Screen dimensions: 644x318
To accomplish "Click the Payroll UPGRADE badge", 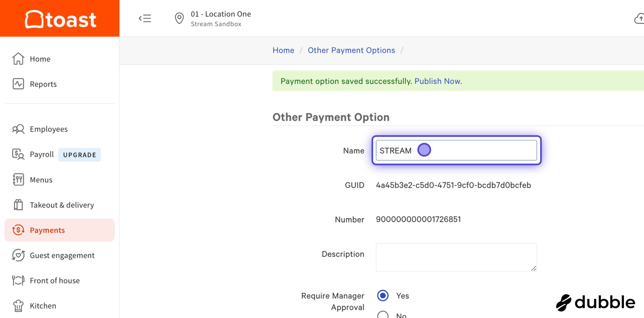I will tap(80, 155).
